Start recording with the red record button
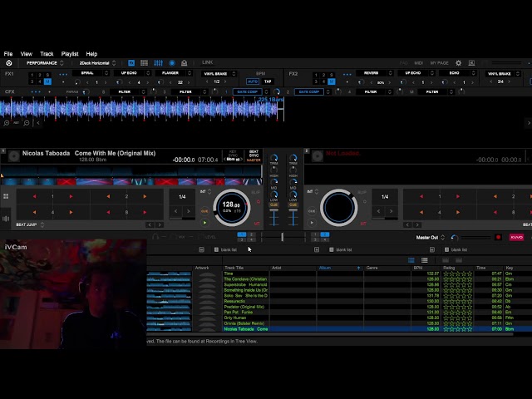Viewport: 532px width, 399px height. pos(499,237)
